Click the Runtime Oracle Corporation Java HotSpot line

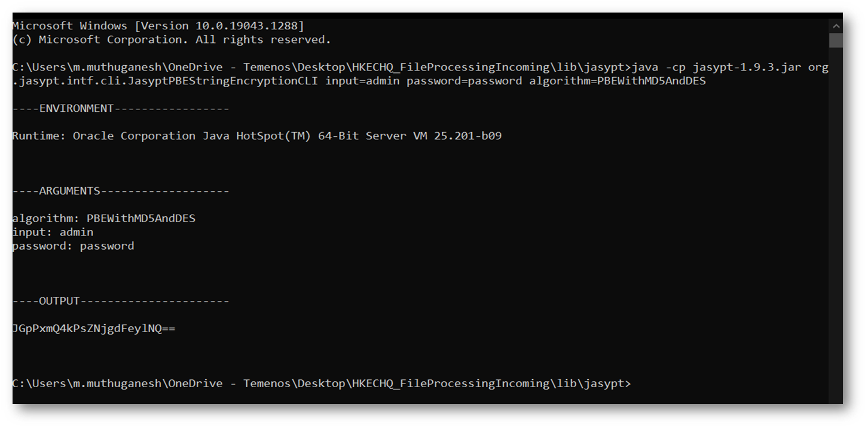256,136
